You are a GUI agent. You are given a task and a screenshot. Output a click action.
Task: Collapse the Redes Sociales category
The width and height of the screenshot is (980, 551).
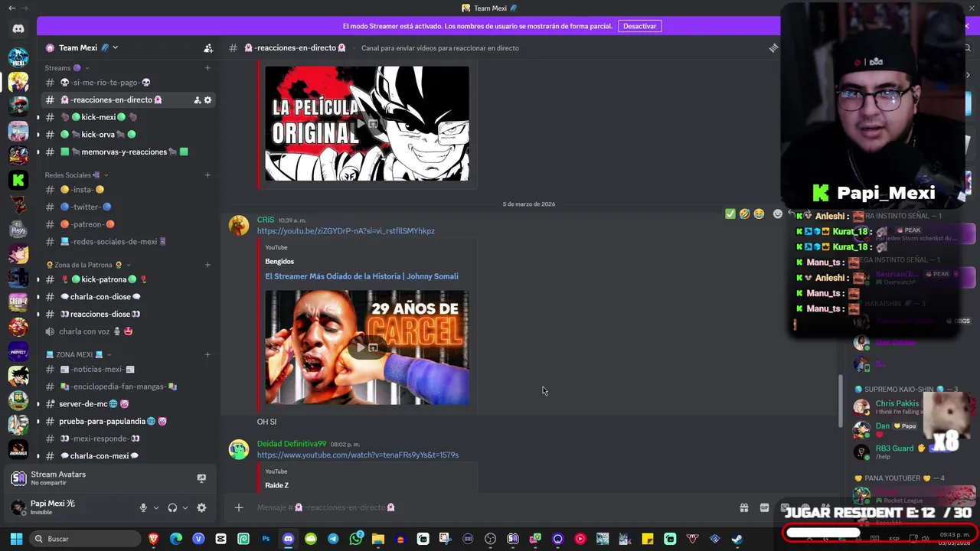click(x=77, y=175)
